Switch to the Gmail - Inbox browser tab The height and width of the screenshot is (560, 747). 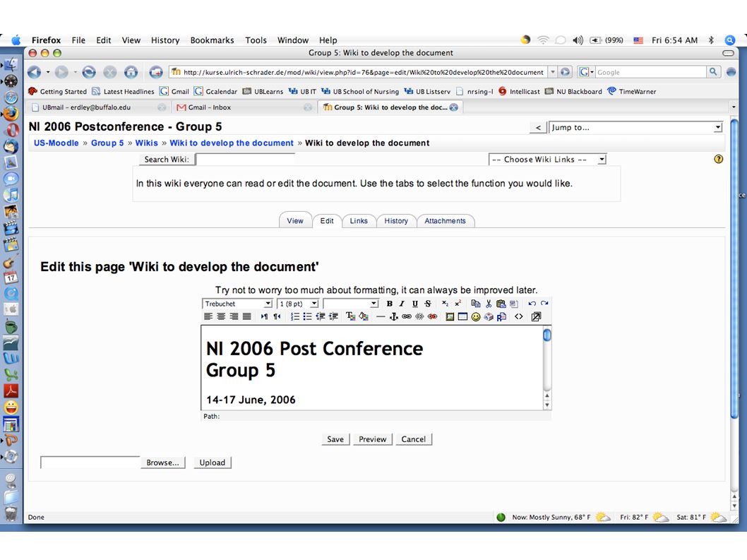(x=244, y=107)
